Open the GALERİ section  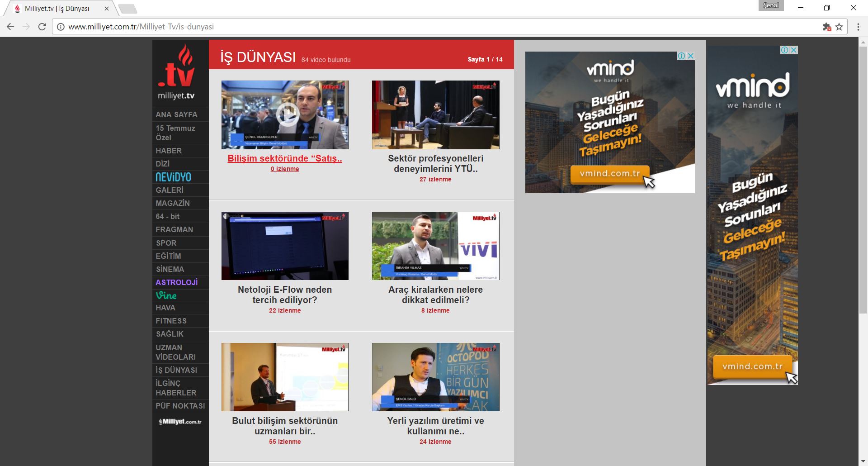click(x=170, y=190)
